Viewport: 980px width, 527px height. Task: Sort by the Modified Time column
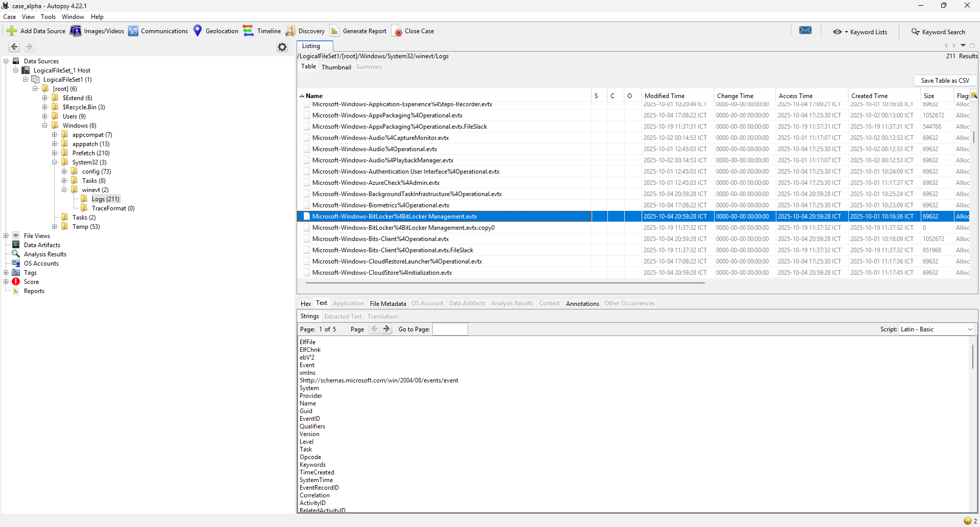[677, 96]
